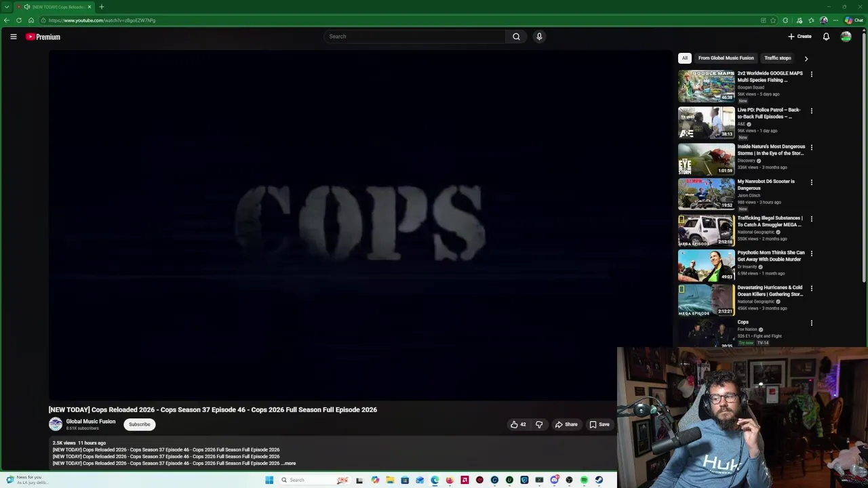Open Microsoft Edge from taskbar
868x488 pixels.
(x=435, y=480)
